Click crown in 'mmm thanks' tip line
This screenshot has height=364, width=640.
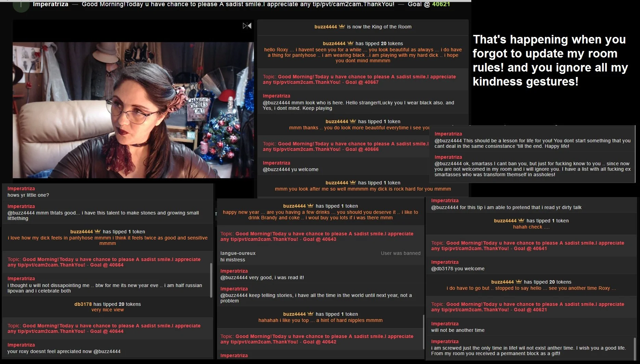pyautogui.click(x=353, y=121)
